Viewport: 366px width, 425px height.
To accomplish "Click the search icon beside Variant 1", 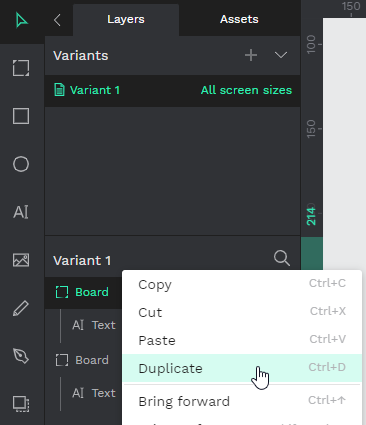I will pos(282,258).
